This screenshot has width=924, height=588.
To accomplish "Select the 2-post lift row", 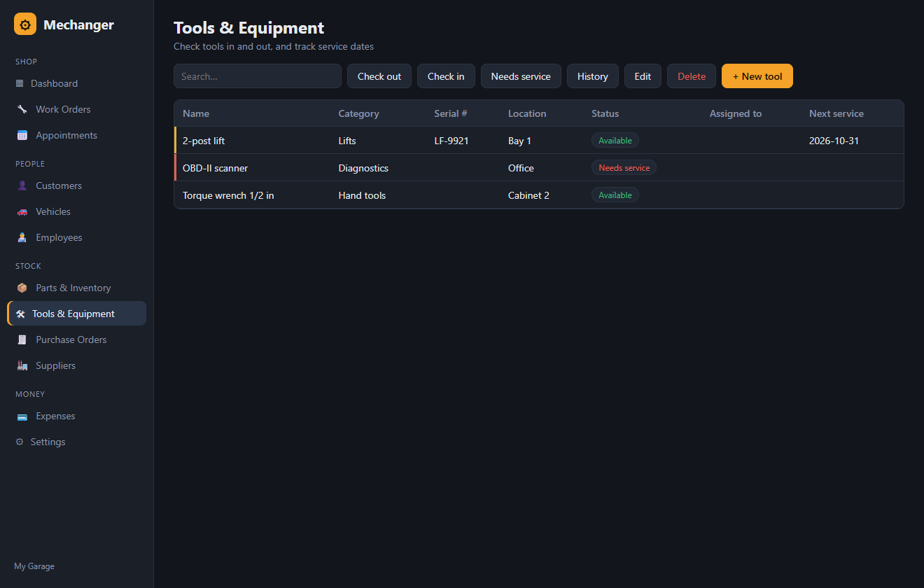I will (539, 141).
